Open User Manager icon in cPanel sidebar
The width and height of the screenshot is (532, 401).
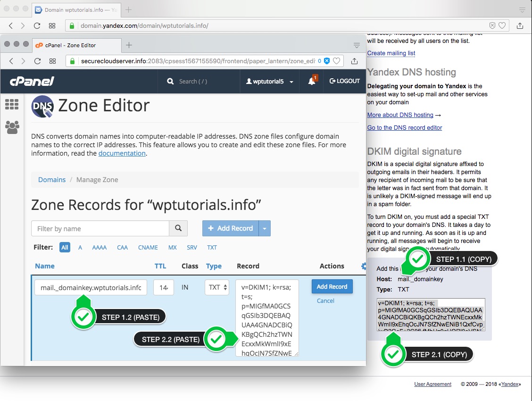[x=12, y=127]
